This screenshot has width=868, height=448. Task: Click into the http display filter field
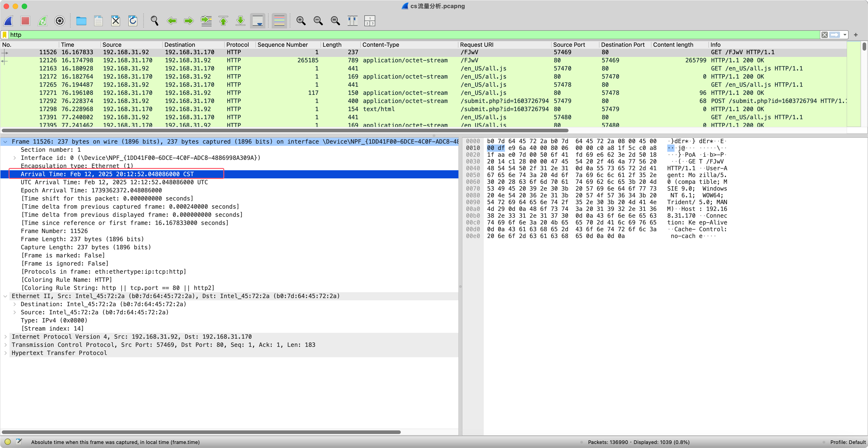(414, 35)
